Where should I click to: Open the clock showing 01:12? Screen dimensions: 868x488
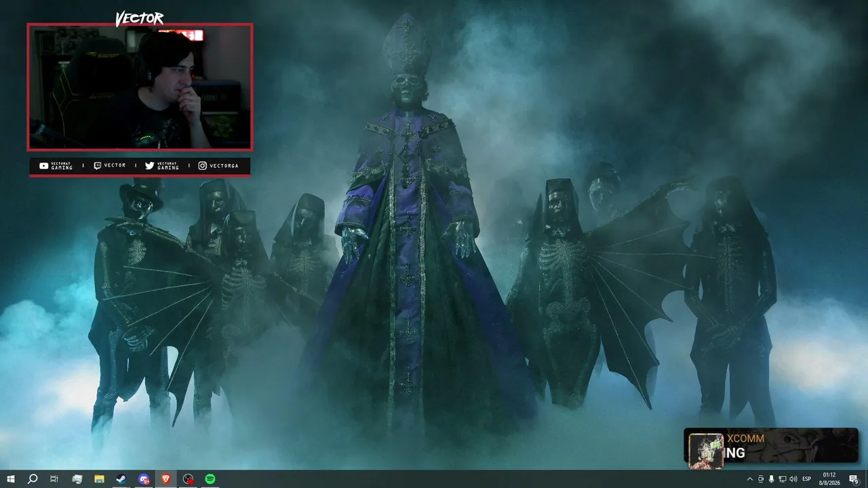[829, 479]
